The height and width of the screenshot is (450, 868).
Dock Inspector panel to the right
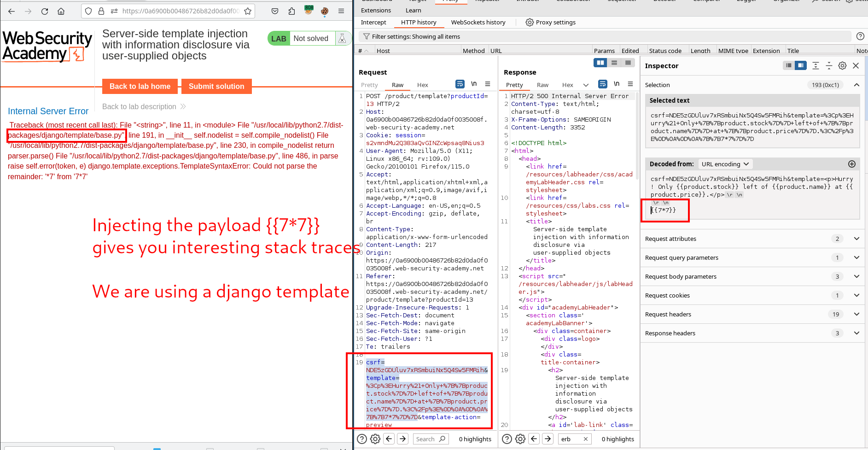click(x=801, y=65)
